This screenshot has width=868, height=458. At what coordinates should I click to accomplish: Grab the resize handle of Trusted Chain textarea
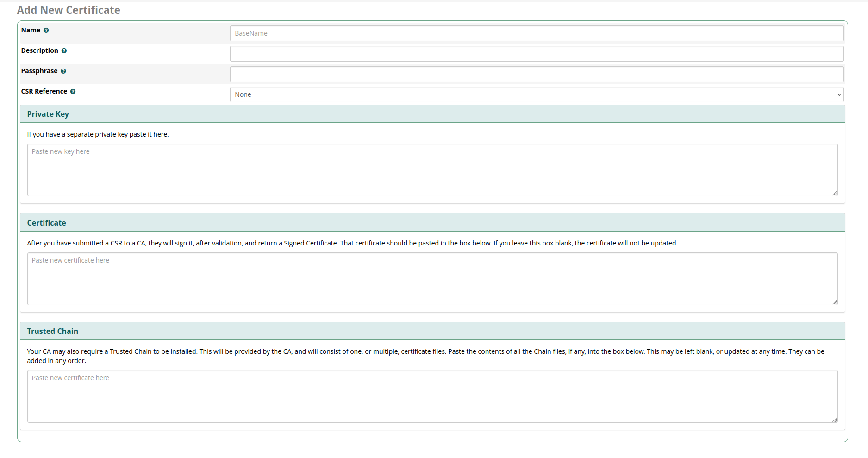pyautogui.click(x=835, y=420)
